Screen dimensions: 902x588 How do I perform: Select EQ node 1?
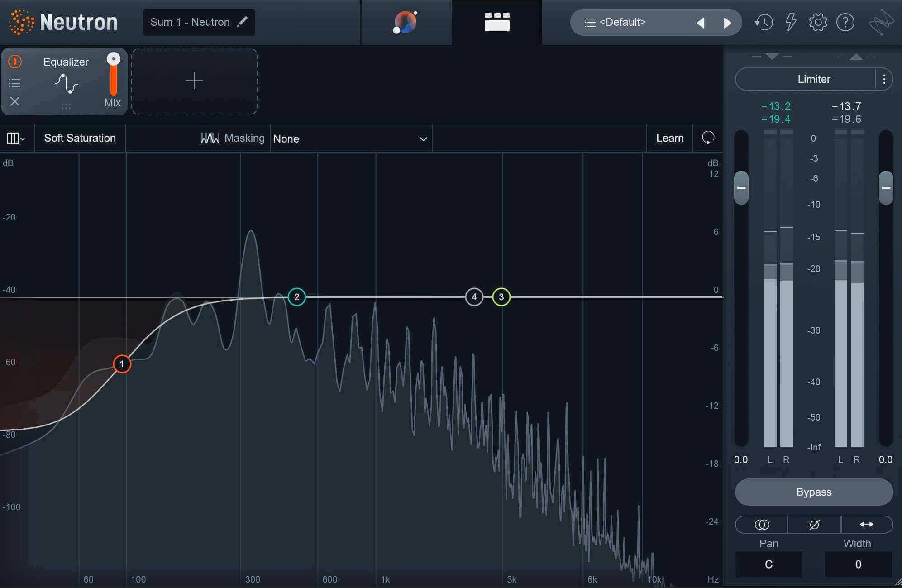(x=122, y=364)
